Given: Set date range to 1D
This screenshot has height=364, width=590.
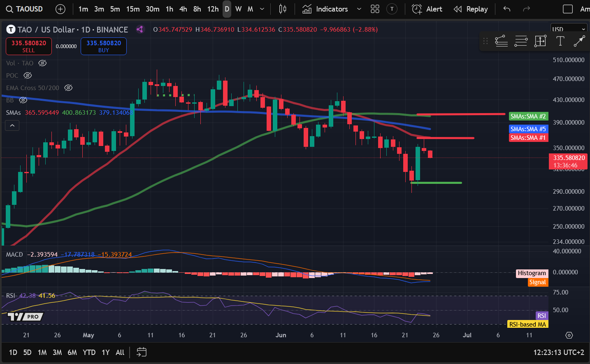Looking at the screenshot, I should tap(13, 352).
